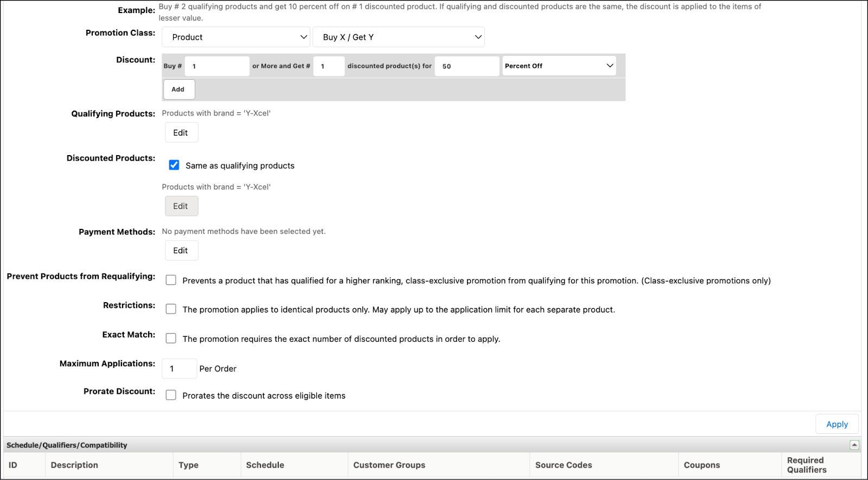Enable the Exact Match requirement

(171, 338)
